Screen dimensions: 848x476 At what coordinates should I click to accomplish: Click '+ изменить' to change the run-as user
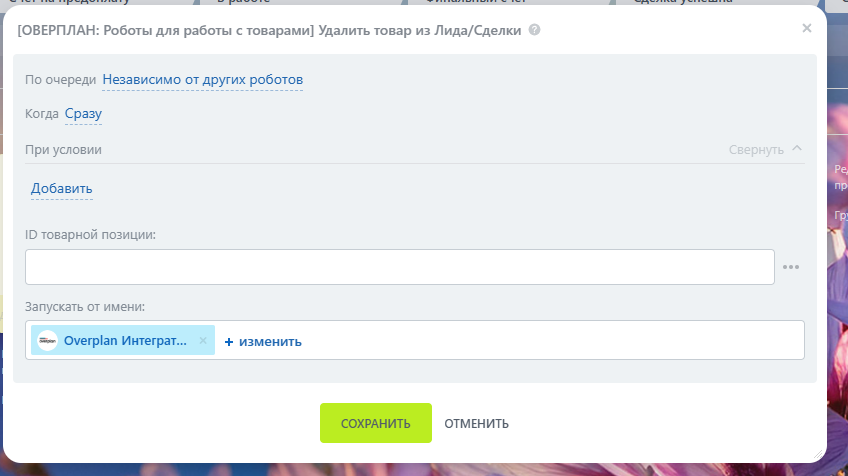coord(263,341)
